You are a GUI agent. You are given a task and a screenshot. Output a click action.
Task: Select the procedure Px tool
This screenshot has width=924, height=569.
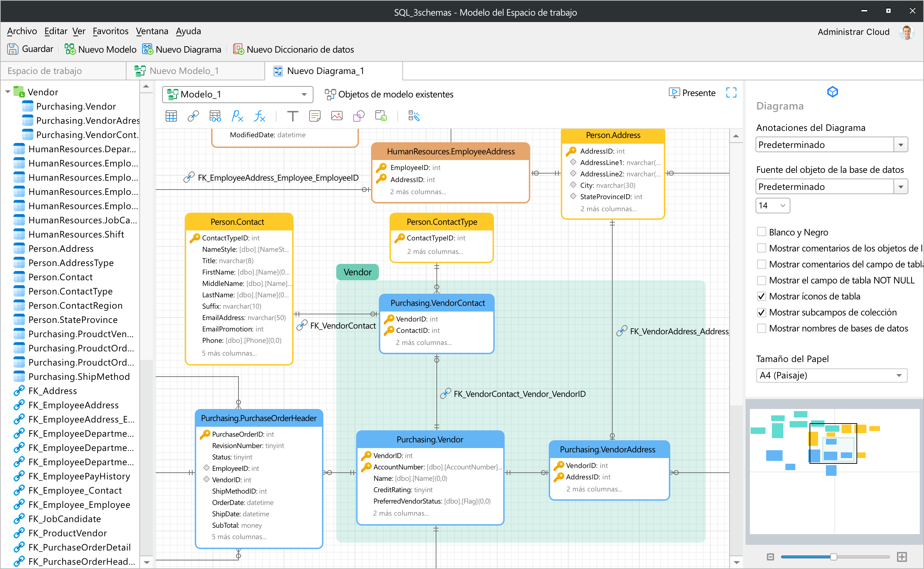tap(237, 116)
